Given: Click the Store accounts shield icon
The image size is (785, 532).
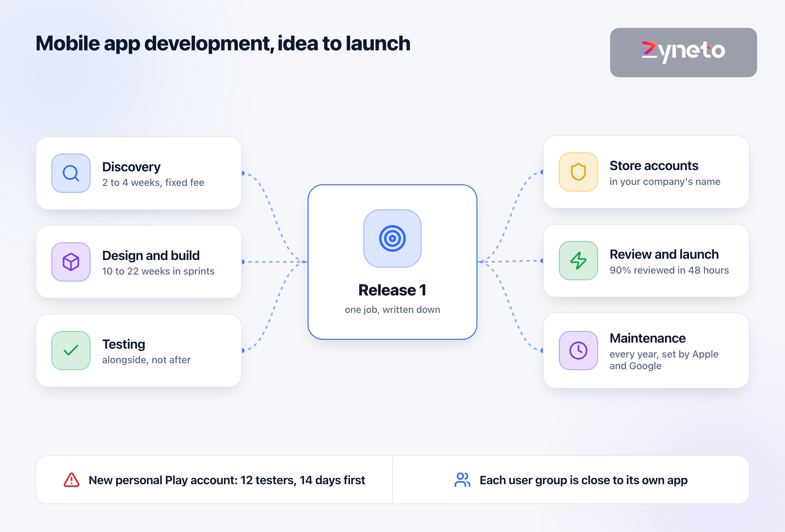Looking at the screenshot, I should click(x=578, y=172).
